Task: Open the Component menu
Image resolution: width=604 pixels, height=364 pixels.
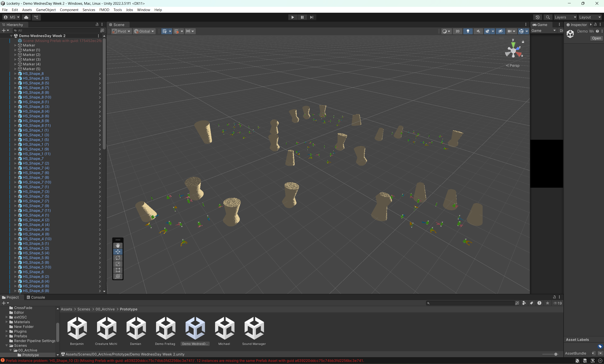Action: coord(69,10)
